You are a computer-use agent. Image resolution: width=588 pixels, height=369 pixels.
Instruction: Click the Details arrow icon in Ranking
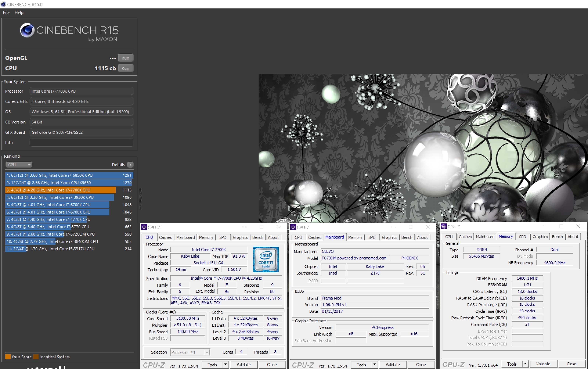pos(130,165)
